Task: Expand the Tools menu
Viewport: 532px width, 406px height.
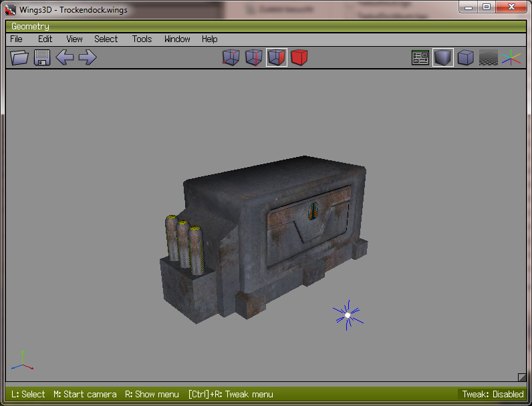Action: (x=142, y=39)
